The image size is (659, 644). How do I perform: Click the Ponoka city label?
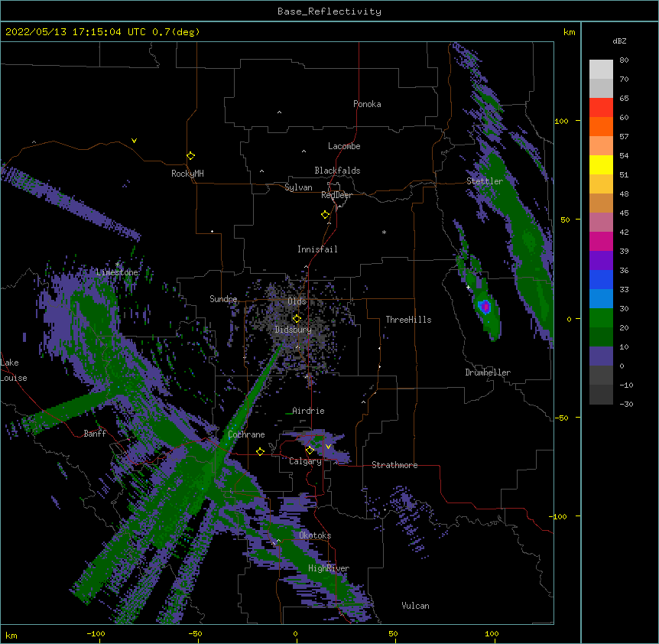[x=367, y=104]
